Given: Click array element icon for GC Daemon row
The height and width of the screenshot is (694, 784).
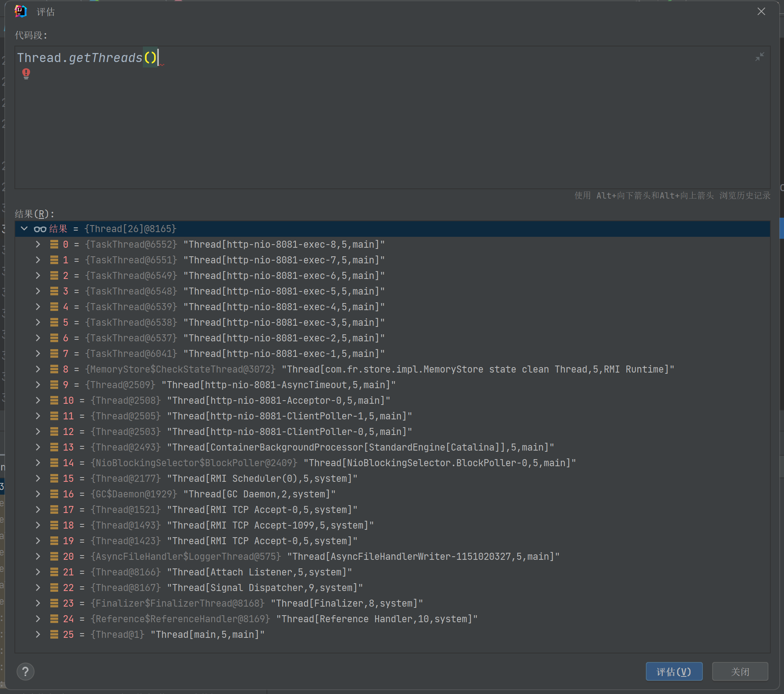Looking at the screenshot, I should [x=54, y=494].
